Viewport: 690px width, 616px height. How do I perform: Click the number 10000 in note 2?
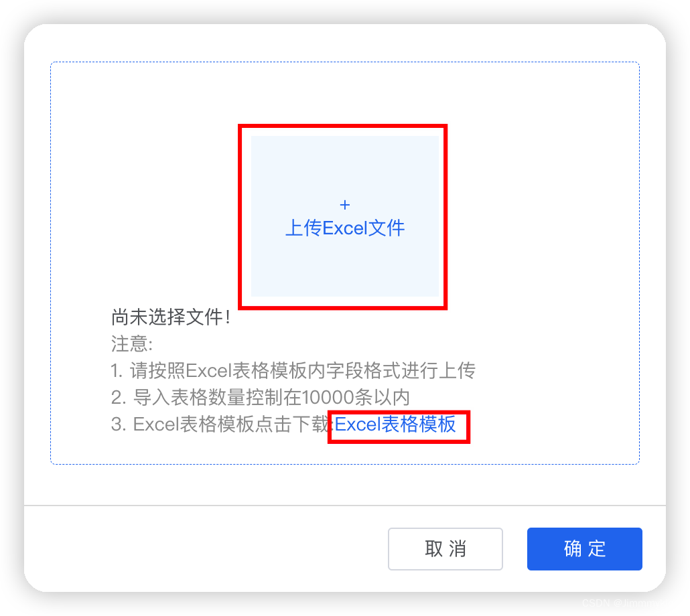[328, 398]
